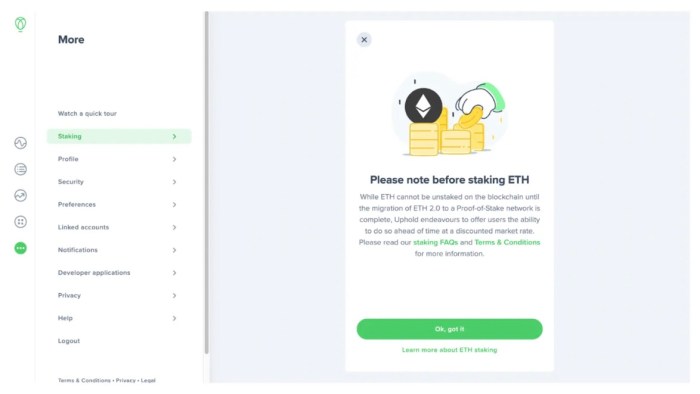Viewport: 700px width, 394px height.
Task: Click the More panel vertical scrollbar
Action: [x=206, y=183]
